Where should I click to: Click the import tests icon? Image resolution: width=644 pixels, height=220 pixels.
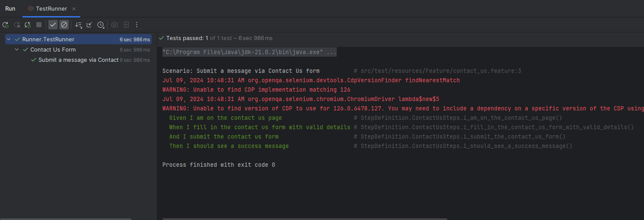[126, 25]
